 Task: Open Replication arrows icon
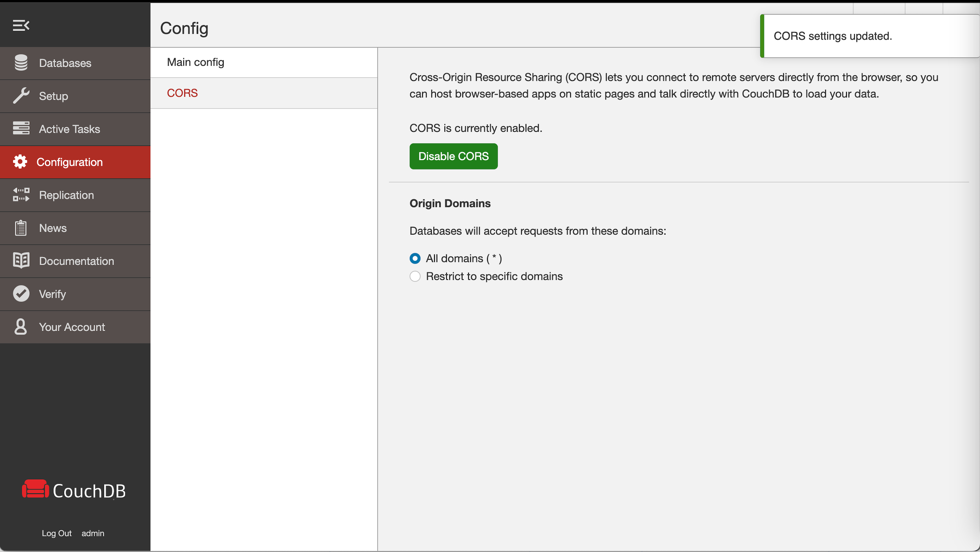click(21, 195)
